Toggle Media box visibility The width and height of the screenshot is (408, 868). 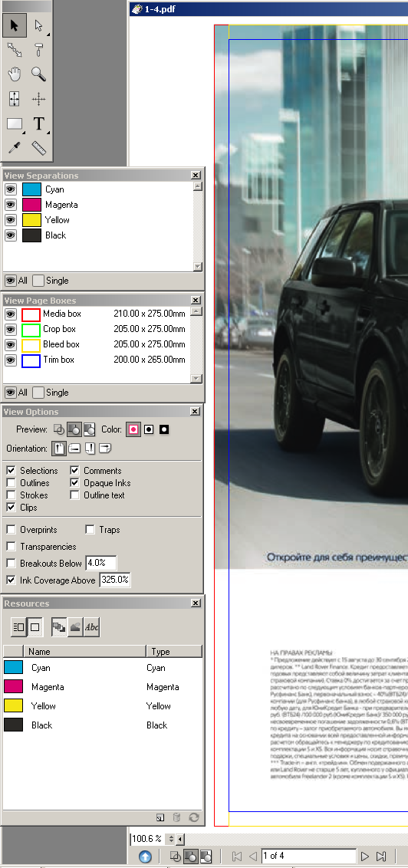coord(11,314)
